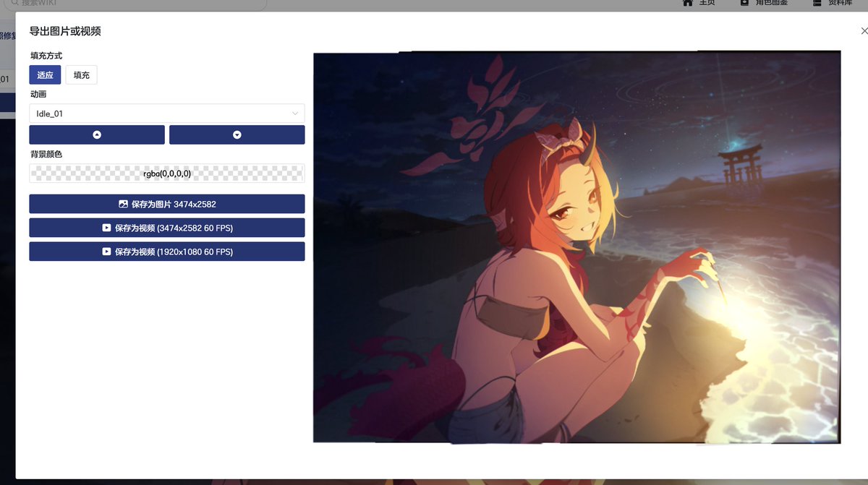
Task: Save video at 3474x2582 60 FPS
Action: (167, 228)
